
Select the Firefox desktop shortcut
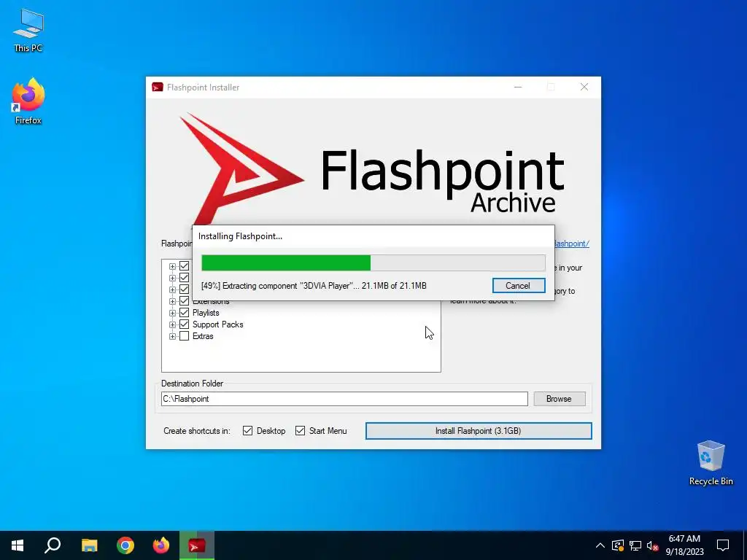(x=28, y=101)
